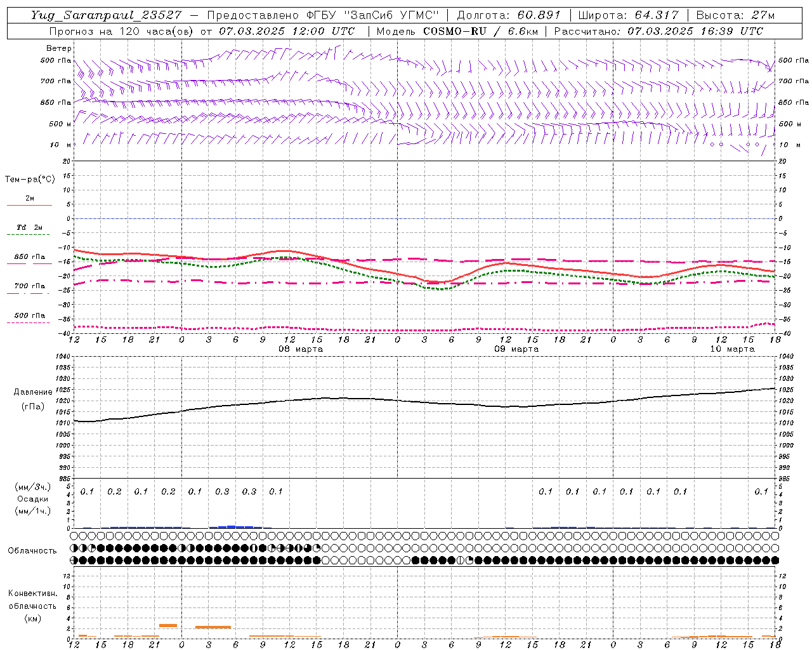Click the 'Ветер' wind panel label
The image size is (812, 650).
59,48
